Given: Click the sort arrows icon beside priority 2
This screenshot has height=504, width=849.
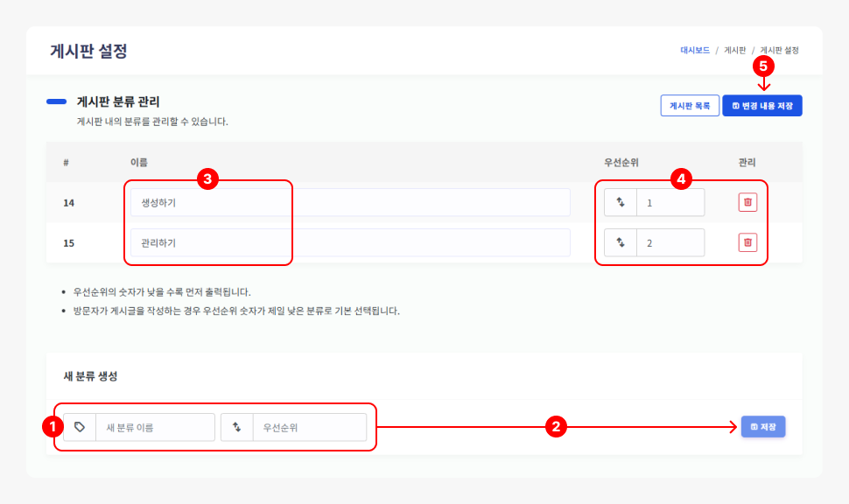Looking at the screenshot, I should point(621,242).
